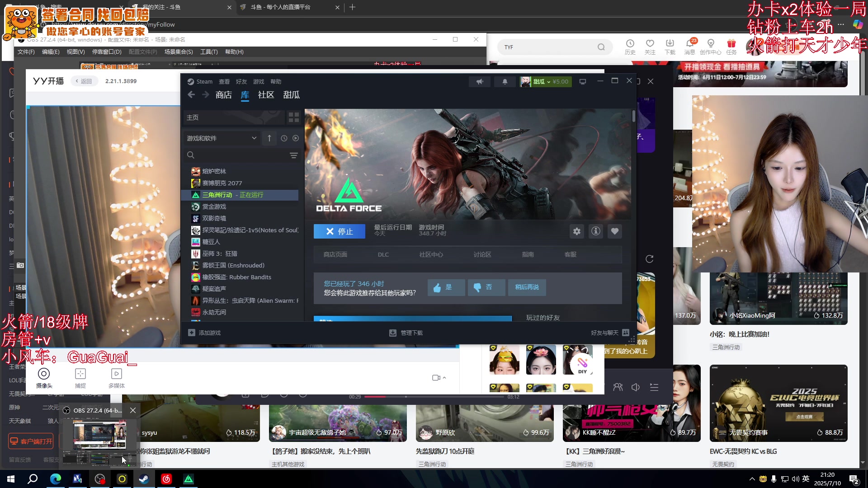Click the Steam back navigation arrow
Screen dimensions: 868x488
[191, 94]
